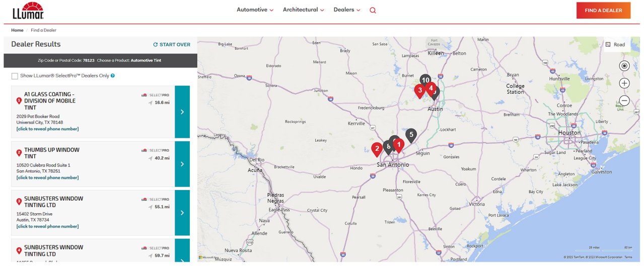Viewport: 644px width, 266px height.
Task: Reveal phone number for Sunbusters in Austin 78734
Action: (x=47, y=226)
